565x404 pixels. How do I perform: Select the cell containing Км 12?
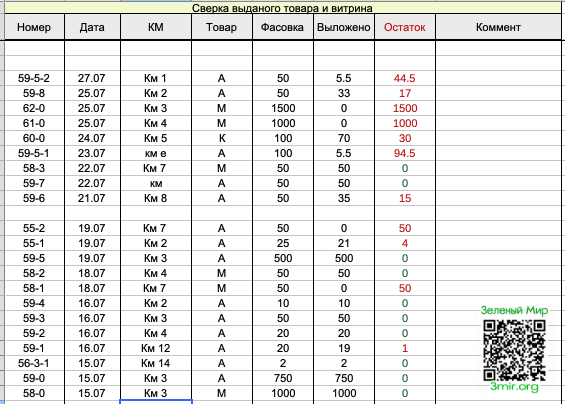coord(156,348)
